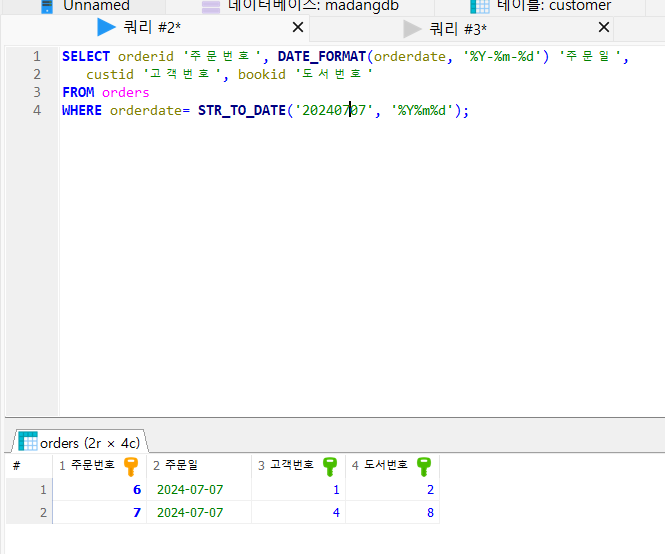Select the orders (2r × 4c) result tab
The width and height of the screenshot is (665, 554).
[80, 441]
